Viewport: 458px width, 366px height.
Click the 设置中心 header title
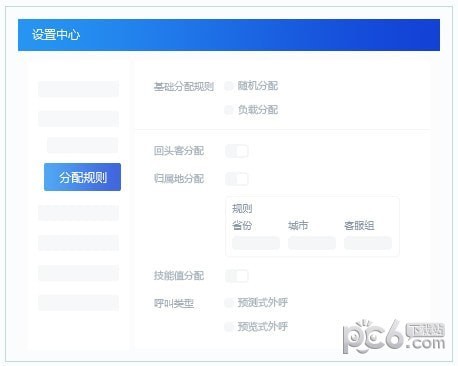[56, 35]
